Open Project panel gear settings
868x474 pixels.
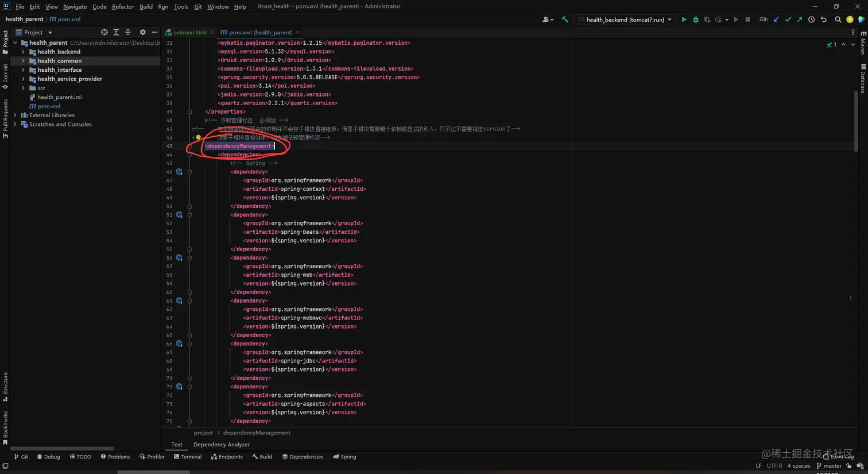(142, 32)
